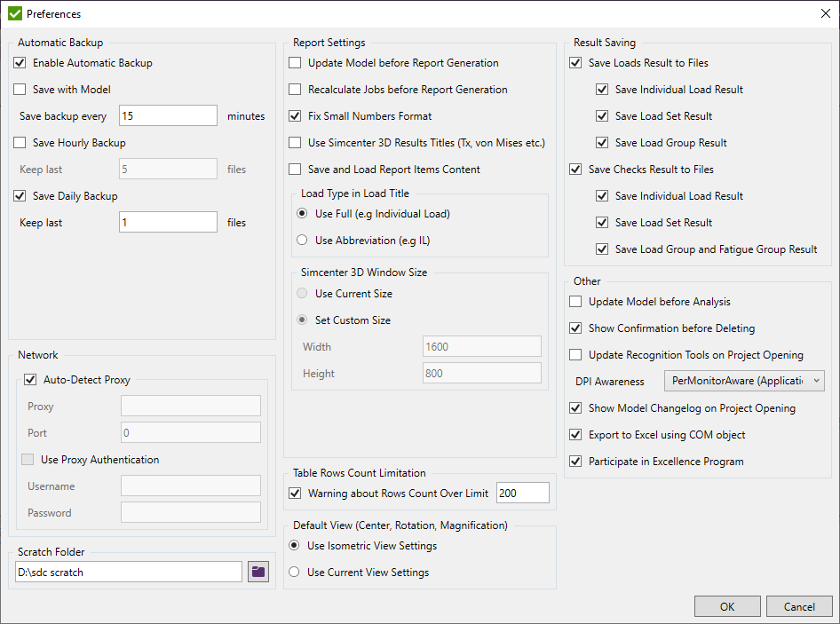This screenshot has width=840, height=624.
Task: Select Use Current View Settings
Action: (x=294, y=573)
